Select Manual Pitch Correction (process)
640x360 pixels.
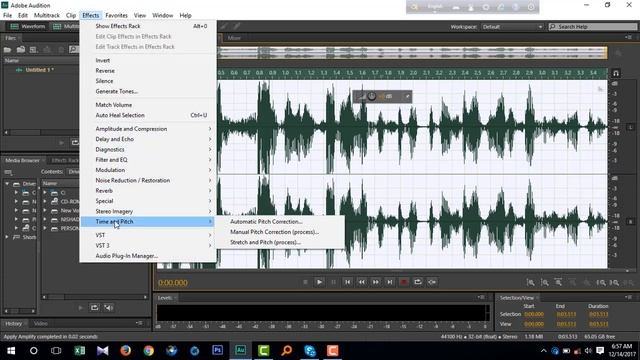coord(280,232)
